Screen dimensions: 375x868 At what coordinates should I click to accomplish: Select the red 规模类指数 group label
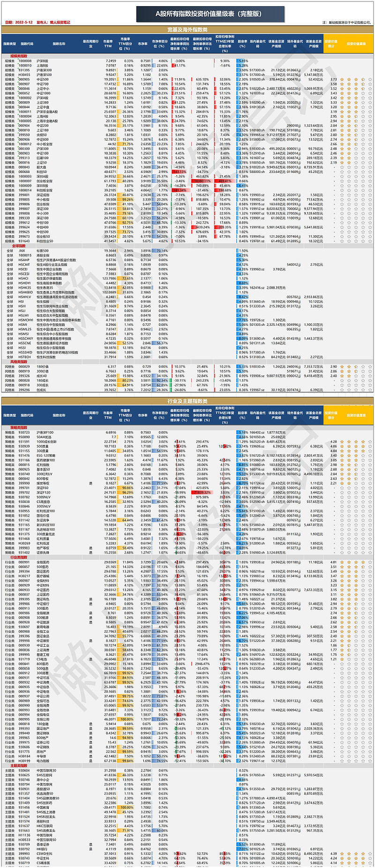(x=19, y=56)
